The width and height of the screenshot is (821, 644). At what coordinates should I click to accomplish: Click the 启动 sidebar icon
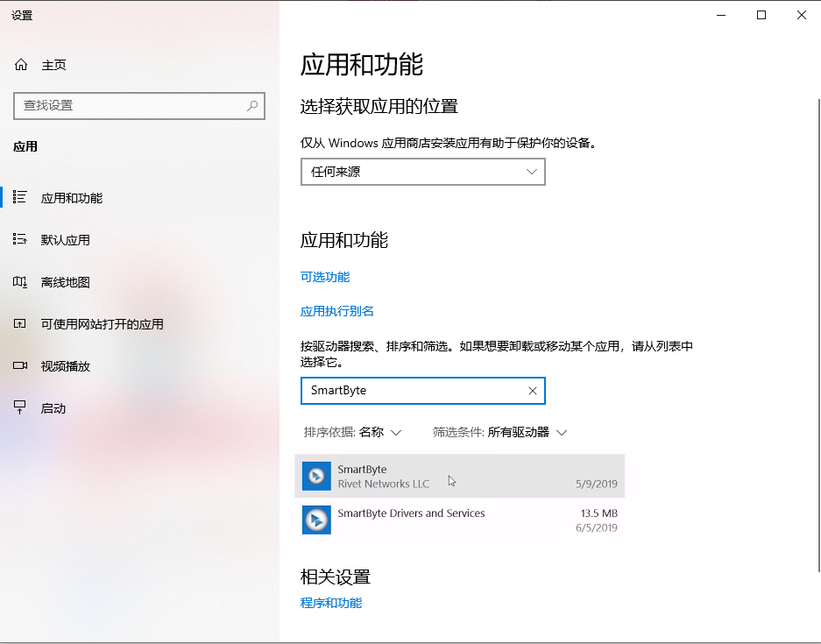pos(20,407)
